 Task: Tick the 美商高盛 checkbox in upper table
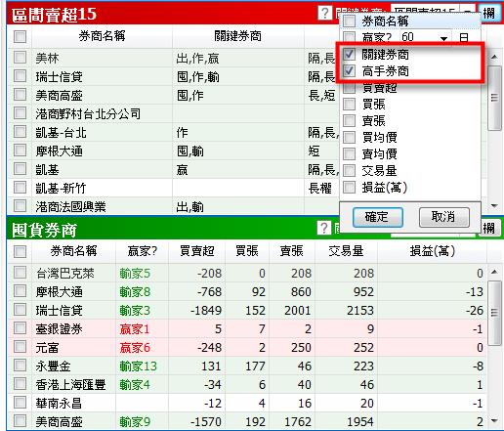(x=21, y=95)
